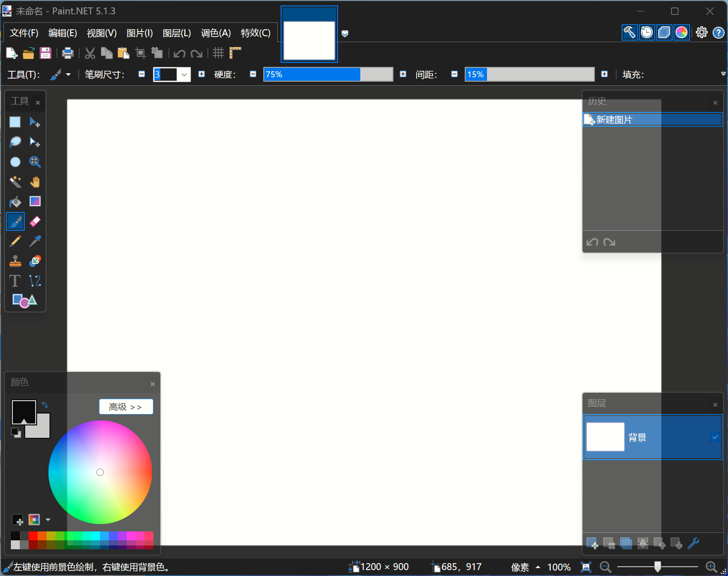Click the 高级 button in the Colors panel
This screenshot has width=728, height=576.
click(x=126, y=406)
